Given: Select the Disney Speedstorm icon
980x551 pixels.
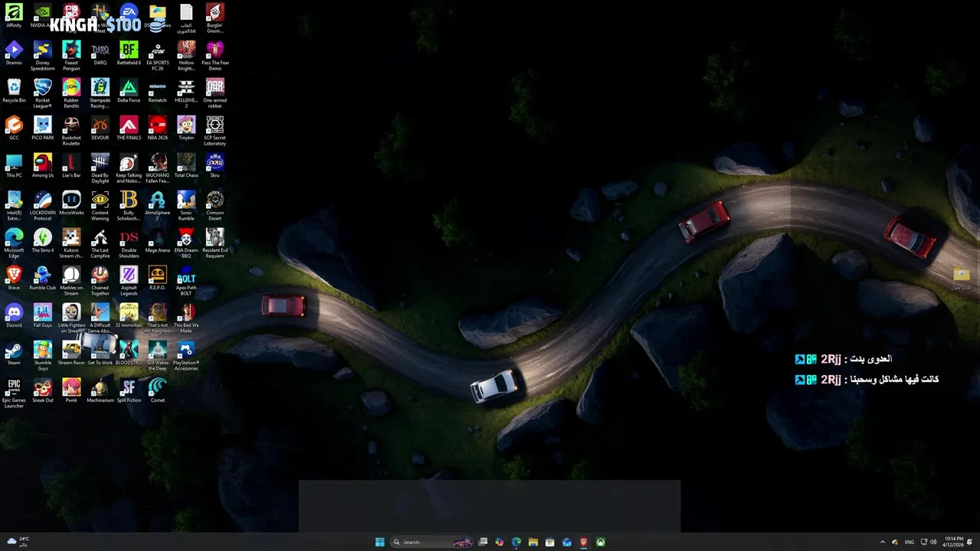Looking at the screenshot, I should pyautogui.click(x=43, y=55).
